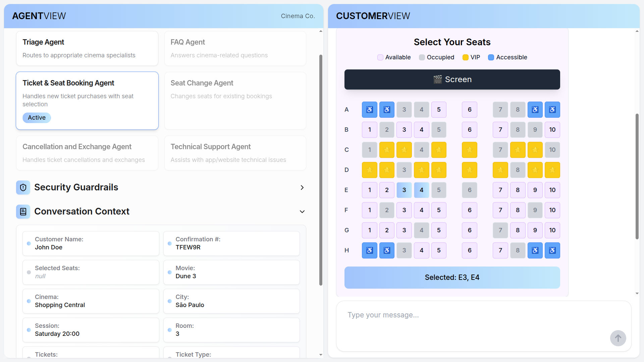Click the Security Guardrails shield icon
644x362 pixels.
tap(23, 187)
